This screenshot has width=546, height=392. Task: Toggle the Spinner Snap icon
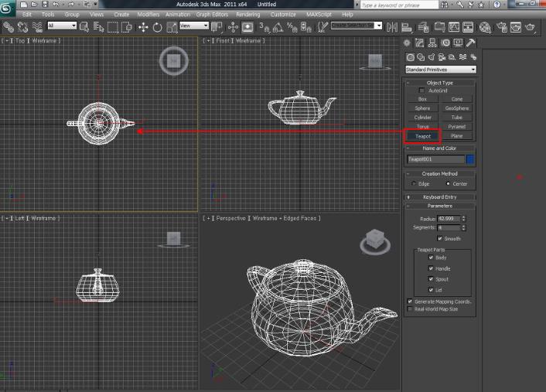(305, 27)
